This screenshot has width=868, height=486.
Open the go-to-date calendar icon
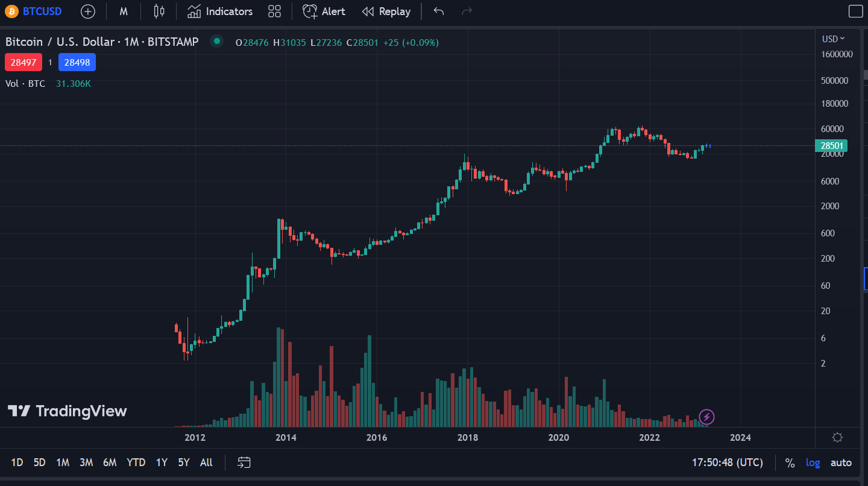coord(244,462)
